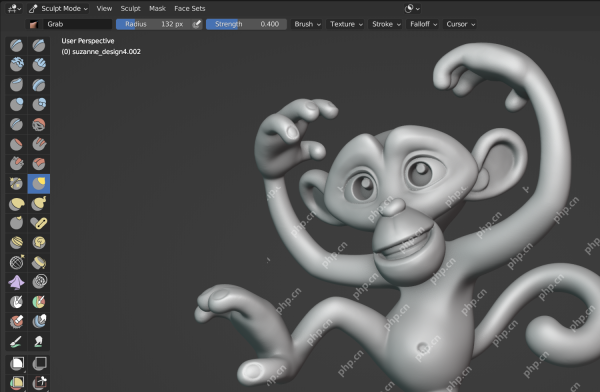Expand the Texture settings popover
600x392 pixels.
tap(346, 24)
